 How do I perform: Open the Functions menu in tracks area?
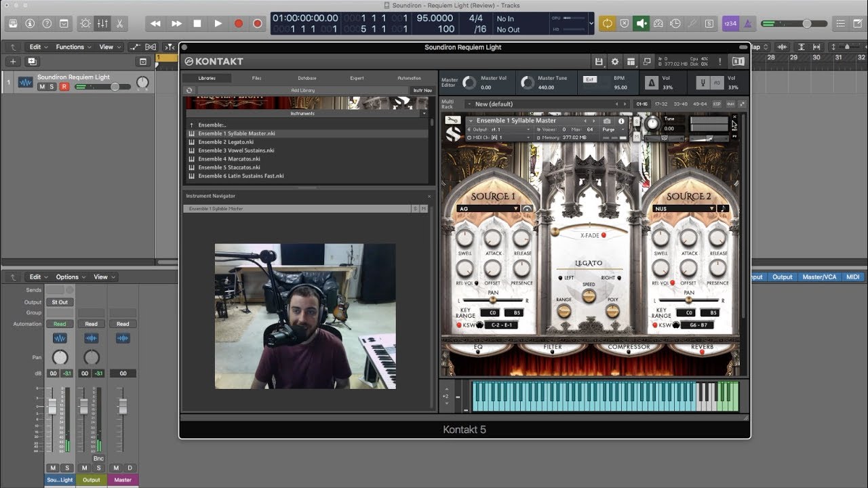point(73,47)
